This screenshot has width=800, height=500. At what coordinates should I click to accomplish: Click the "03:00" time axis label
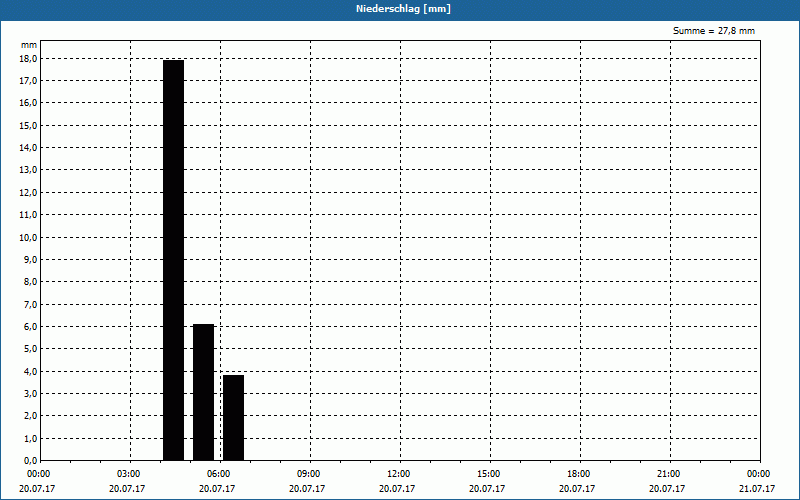coord(129,474)
